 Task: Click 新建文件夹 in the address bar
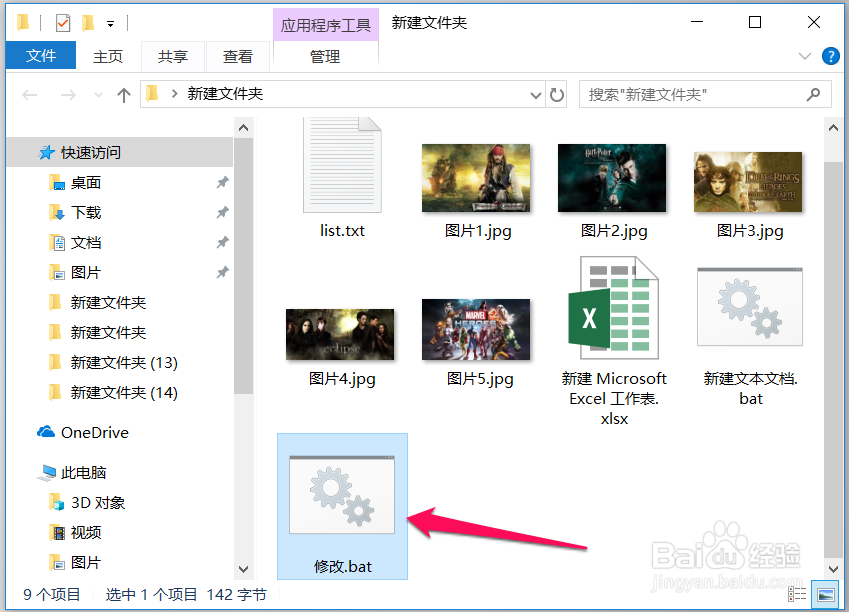tap(225, 94)
